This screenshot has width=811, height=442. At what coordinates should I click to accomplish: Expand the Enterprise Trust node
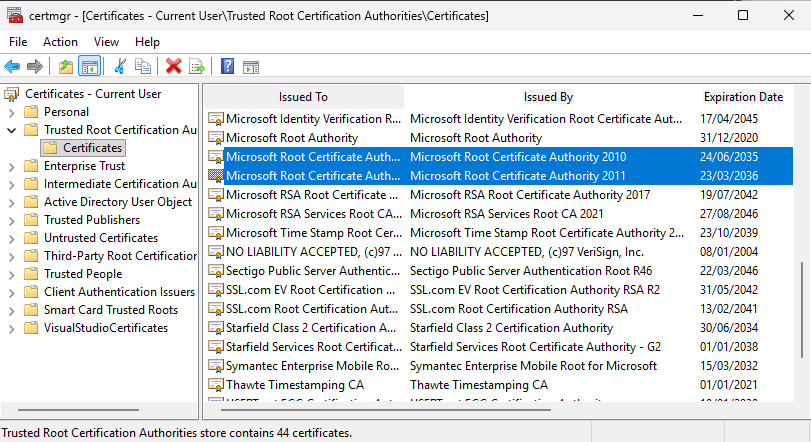tap(11, 166)
